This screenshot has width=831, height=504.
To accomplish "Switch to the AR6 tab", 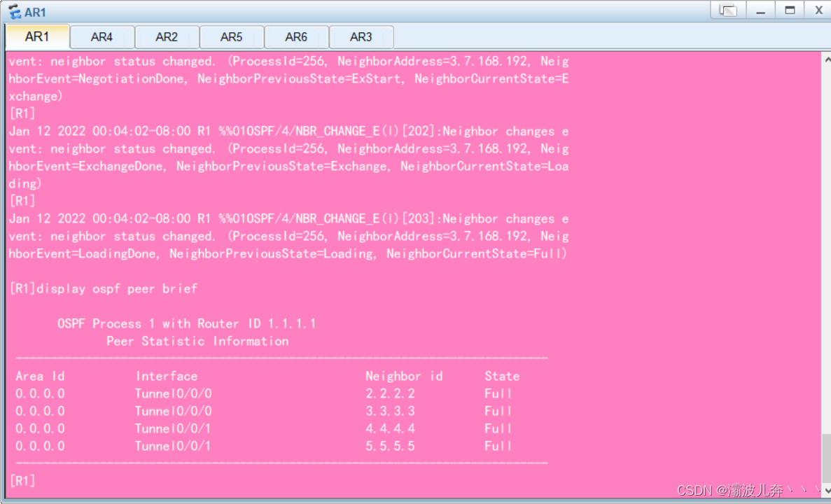I will coord(295,37).
